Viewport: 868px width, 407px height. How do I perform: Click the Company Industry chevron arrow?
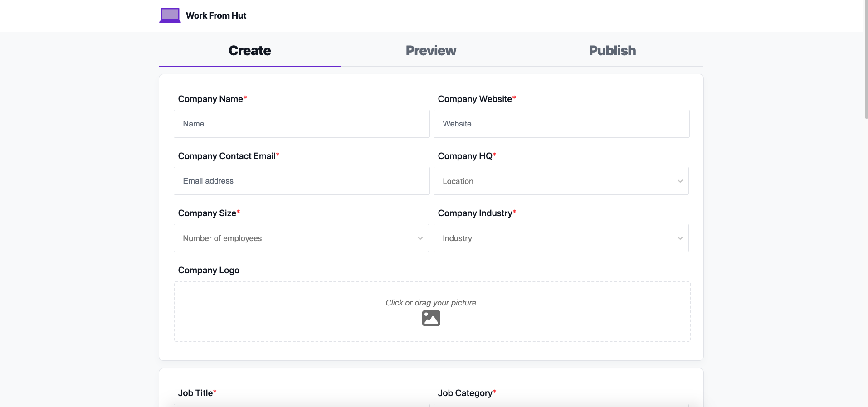680,238
